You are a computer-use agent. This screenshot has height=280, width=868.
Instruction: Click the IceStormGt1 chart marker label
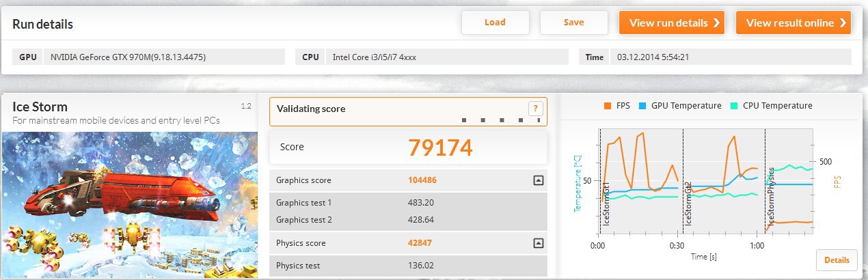click(x=606, y=202)
